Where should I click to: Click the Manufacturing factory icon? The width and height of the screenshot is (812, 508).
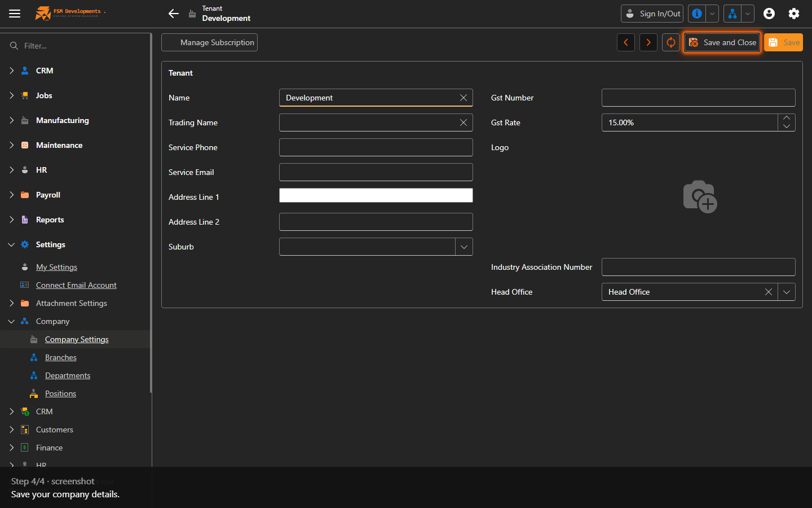coord(25,120)
